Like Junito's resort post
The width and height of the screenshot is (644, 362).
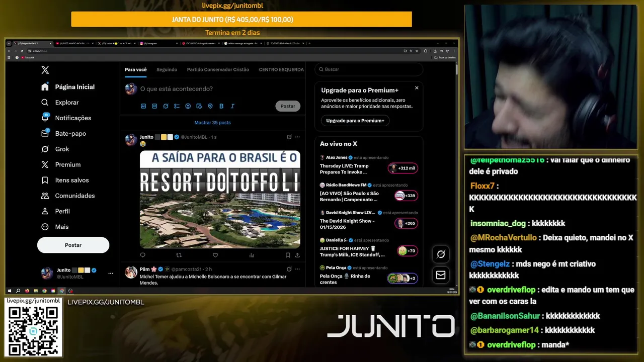point(215,255)
